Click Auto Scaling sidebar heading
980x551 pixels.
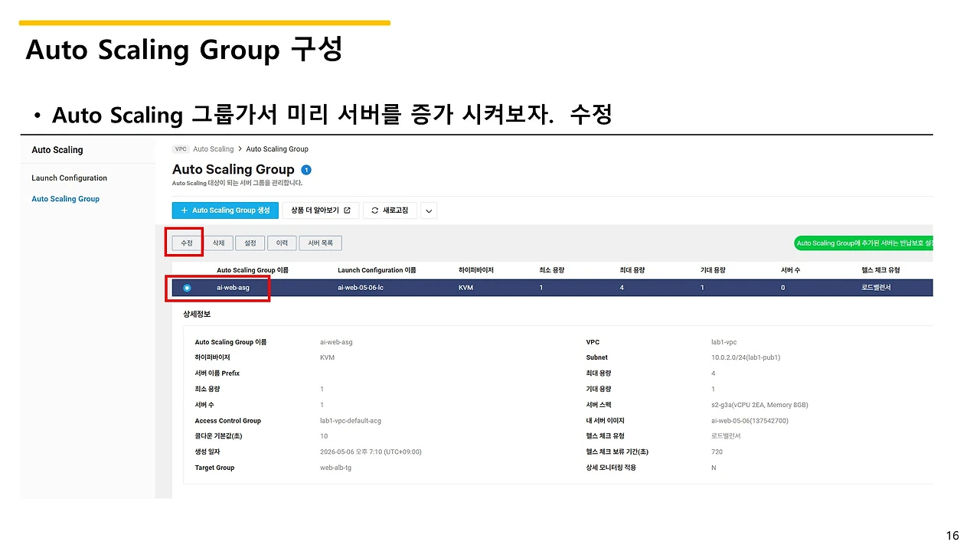pyautogui.click(x=57, y=150)
